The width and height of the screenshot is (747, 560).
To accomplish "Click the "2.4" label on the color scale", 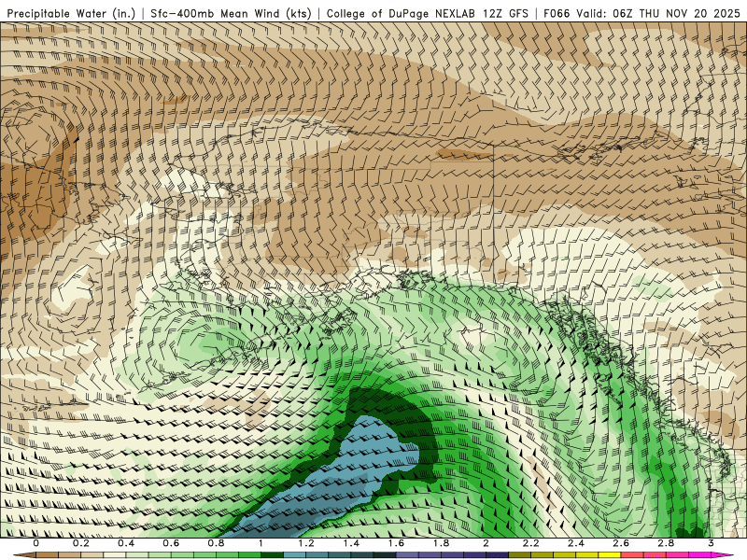I will pos(576,543).
